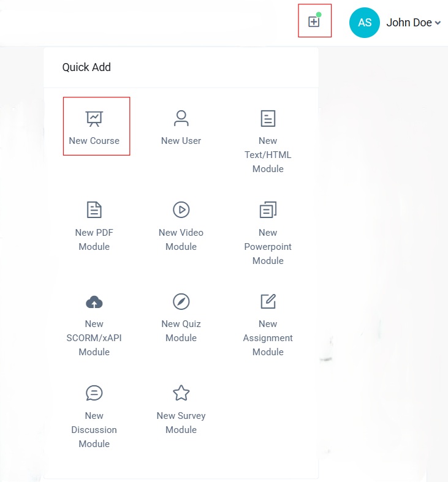Click the New User label
Viewport: 448px width, 482px height.
(x=181, y=141)
